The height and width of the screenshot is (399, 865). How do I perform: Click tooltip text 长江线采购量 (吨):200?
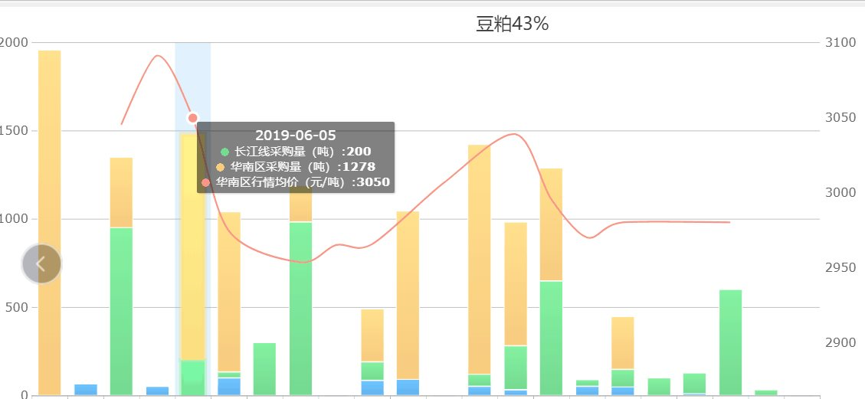(303, 152)
